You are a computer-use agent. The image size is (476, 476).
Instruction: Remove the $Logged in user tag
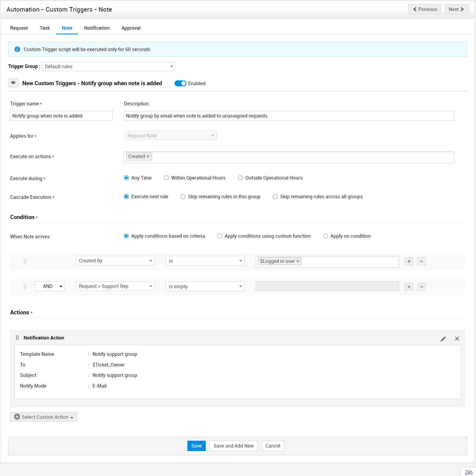(298, 261)
